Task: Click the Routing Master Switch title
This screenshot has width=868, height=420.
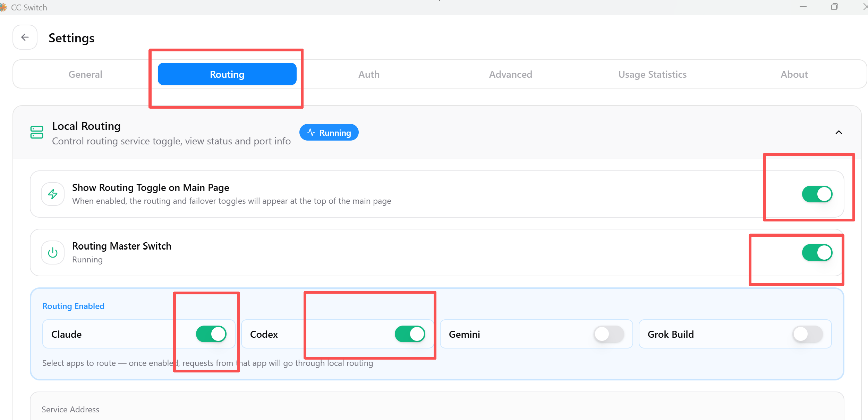Action: [x=122, y=246]
